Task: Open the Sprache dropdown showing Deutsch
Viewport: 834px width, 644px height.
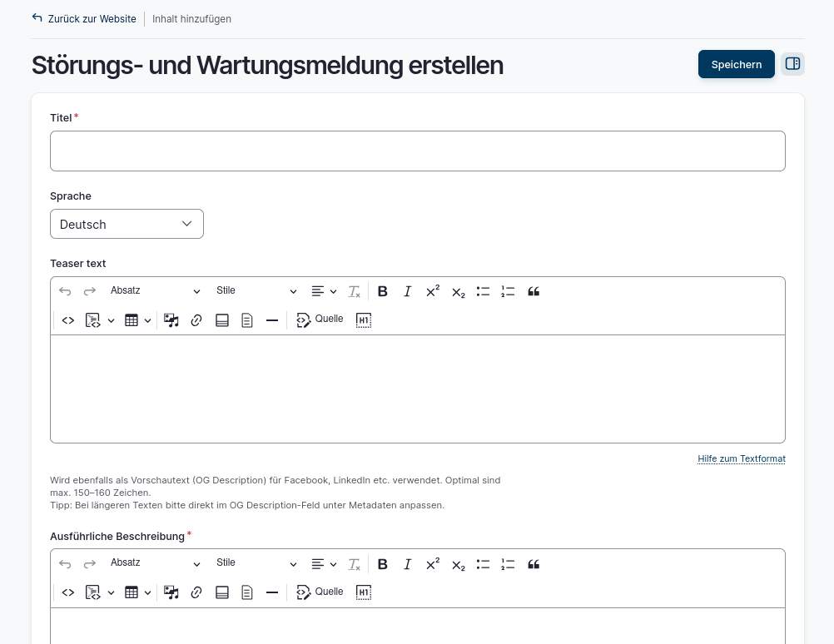Action: [127, 224]
